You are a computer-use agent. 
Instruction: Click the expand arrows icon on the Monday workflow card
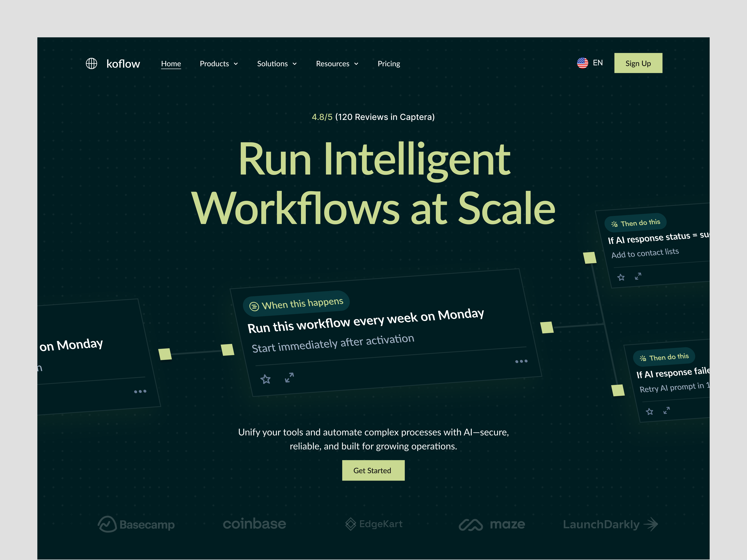click(289, 377)
